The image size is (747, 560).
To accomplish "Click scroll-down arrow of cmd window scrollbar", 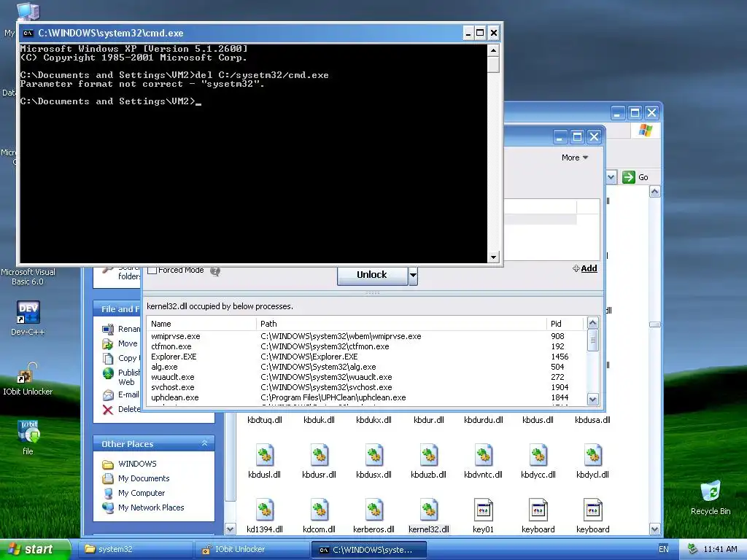I will [494, 257].
